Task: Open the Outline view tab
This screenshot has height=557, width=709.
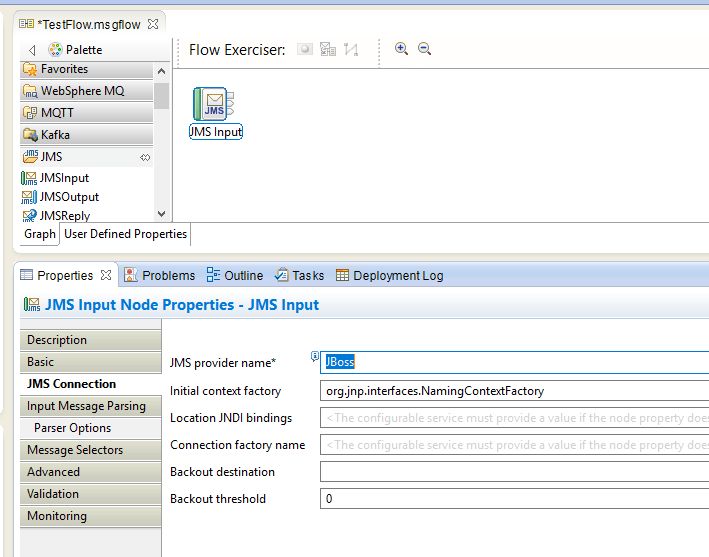Action: 235,275
